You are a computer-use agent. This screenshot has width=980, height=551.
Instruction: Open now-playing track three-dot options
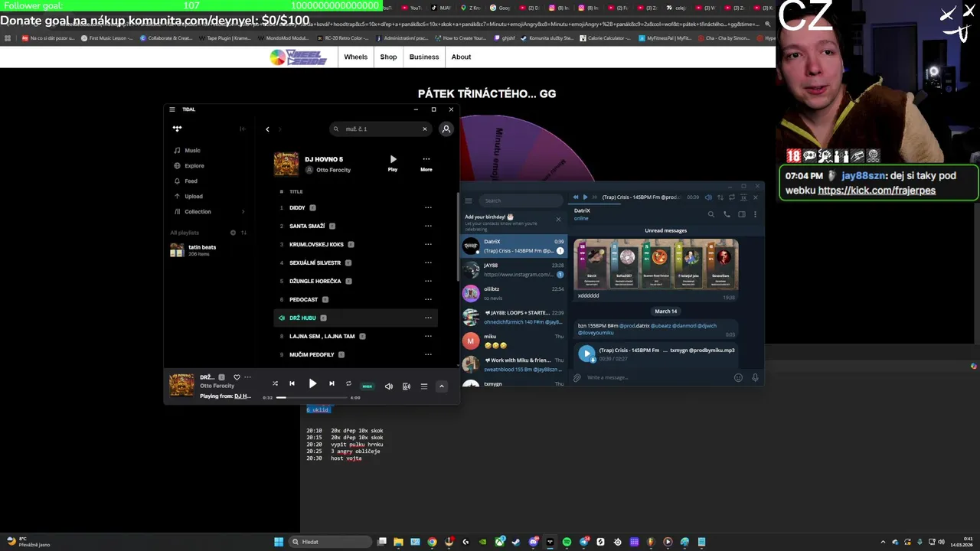(247, 377)
